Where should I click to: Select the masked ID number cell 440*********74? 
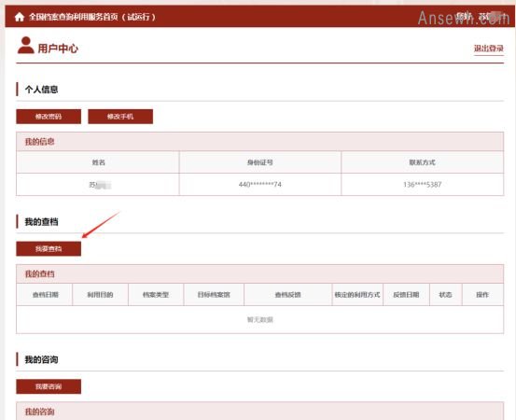(x=260, y=184)
